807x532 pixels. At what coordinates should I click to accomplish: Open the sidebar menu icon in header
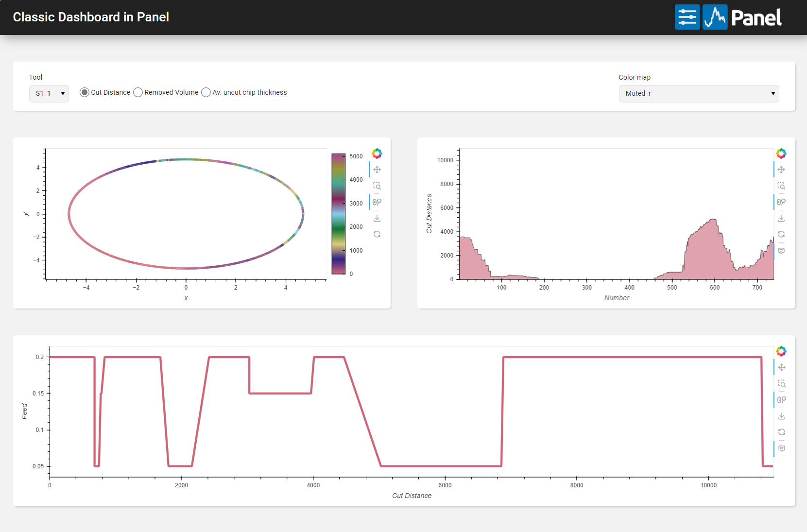687,17
